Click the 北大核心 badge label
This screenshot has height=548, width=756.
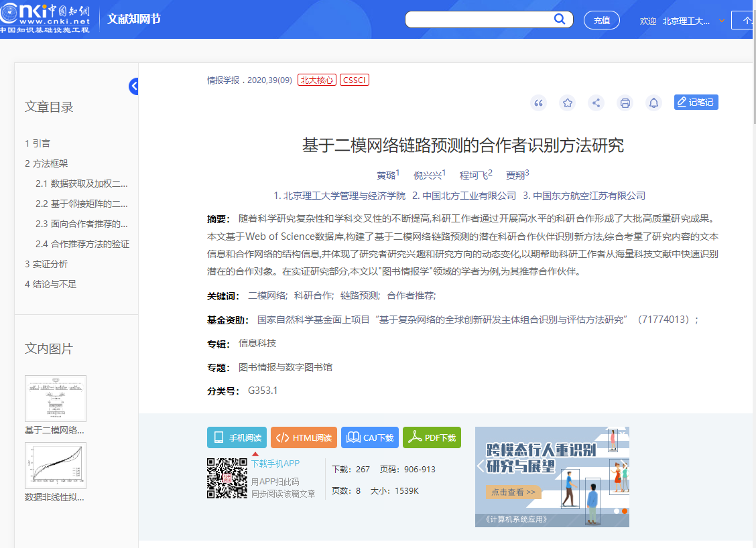click(x=316, y=79)
